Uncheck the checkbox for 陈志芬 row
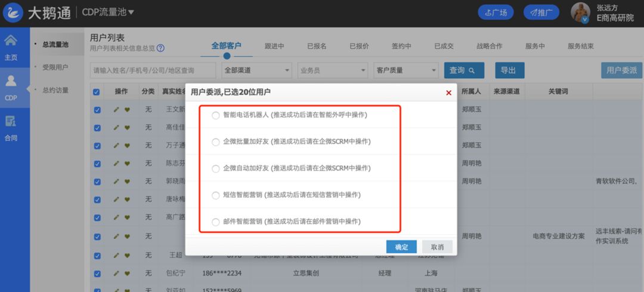Viewport: 644px width, 292px height. click(x=97, y=164)
